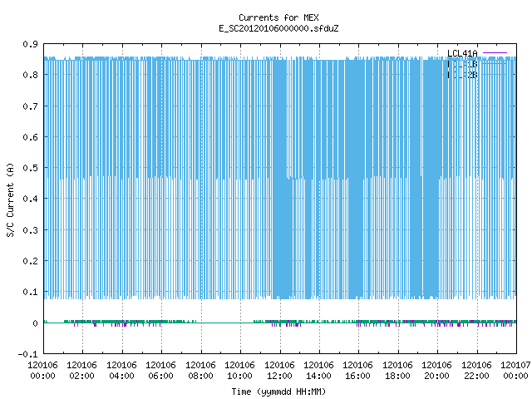The image size is (532, 399).
Task: Click the "S/C Current (A)" y-axis label
Action: (x=11, y=199)
